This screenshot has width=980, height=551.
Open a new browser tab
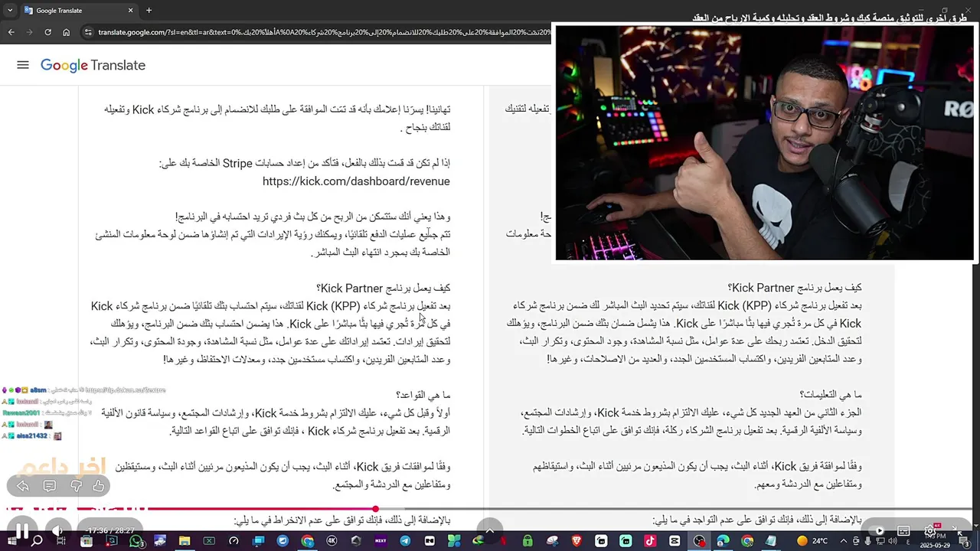pos(149,11)
